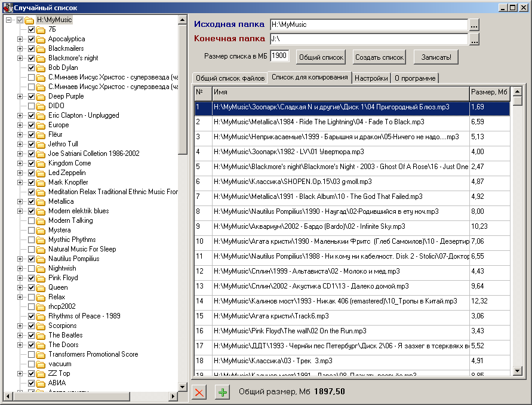Click the Scorpions folder icon

41,326
